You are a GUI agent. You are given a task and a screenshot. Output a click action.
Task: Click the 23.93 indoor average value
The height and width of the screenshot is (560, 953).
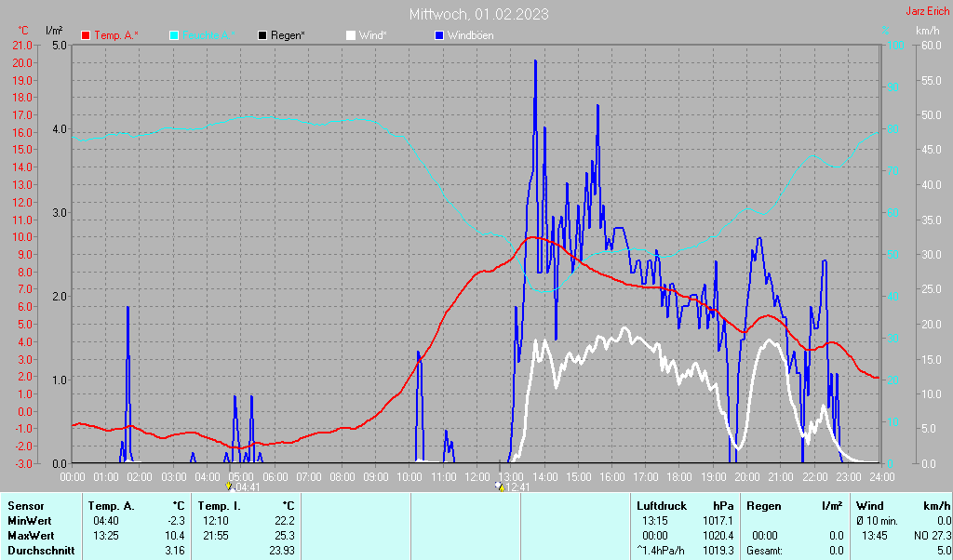click(281, 551)
